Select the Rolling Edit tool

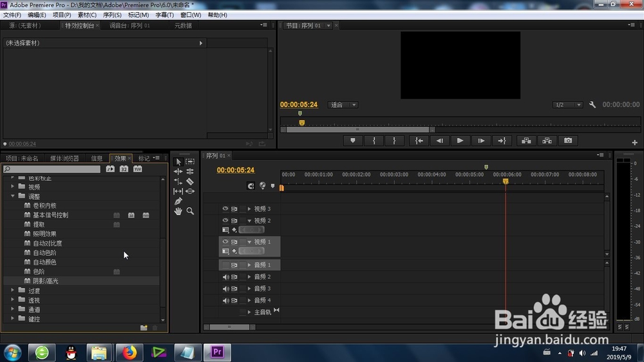(190, 171)
